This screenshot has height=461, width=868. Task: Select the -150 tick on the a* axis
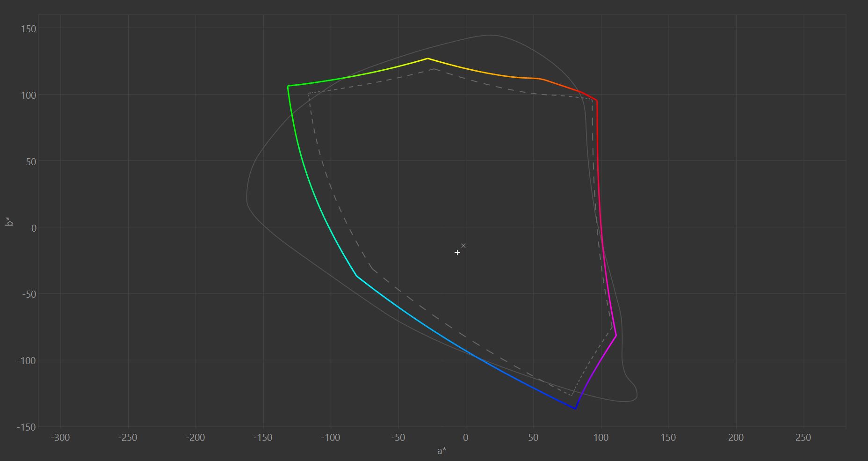coord(263,438)
